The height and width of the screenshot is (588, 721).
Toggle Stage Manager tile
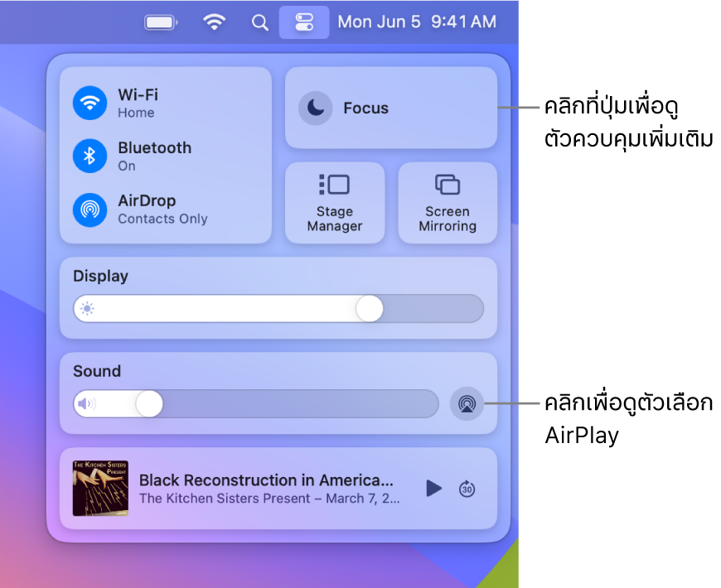pos(335,203)
